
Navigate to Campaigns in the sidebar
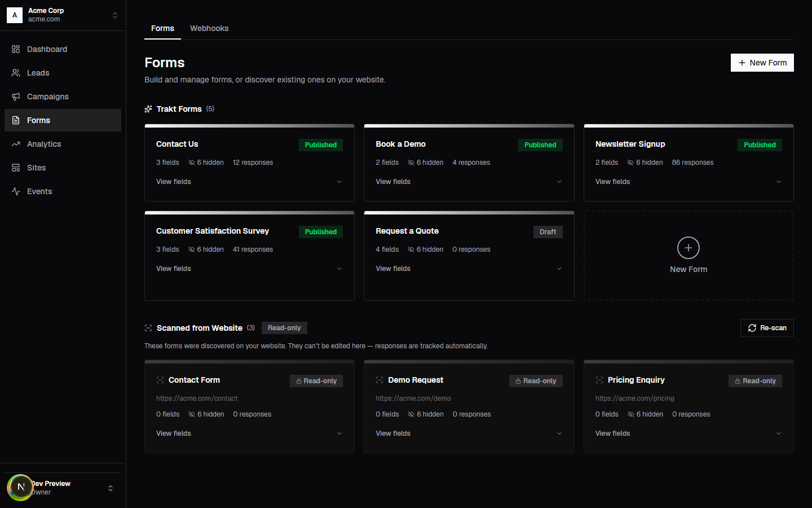pos(63,97)
